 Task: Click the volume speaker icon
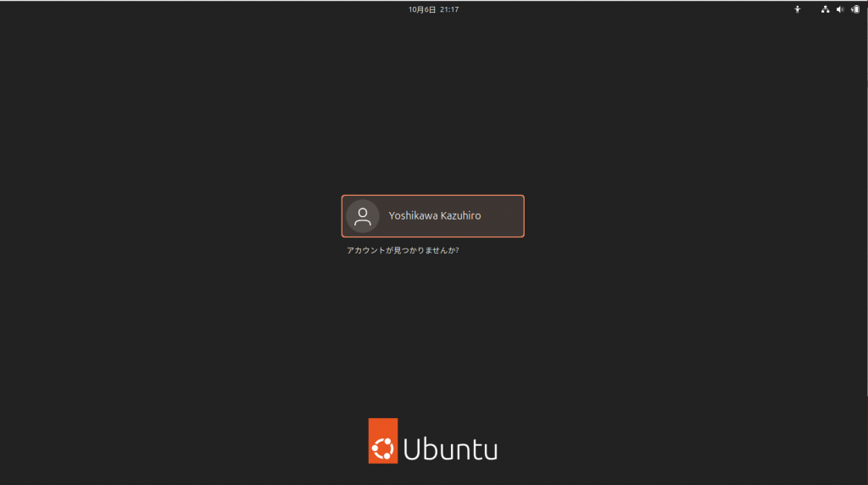click(840, 9)
